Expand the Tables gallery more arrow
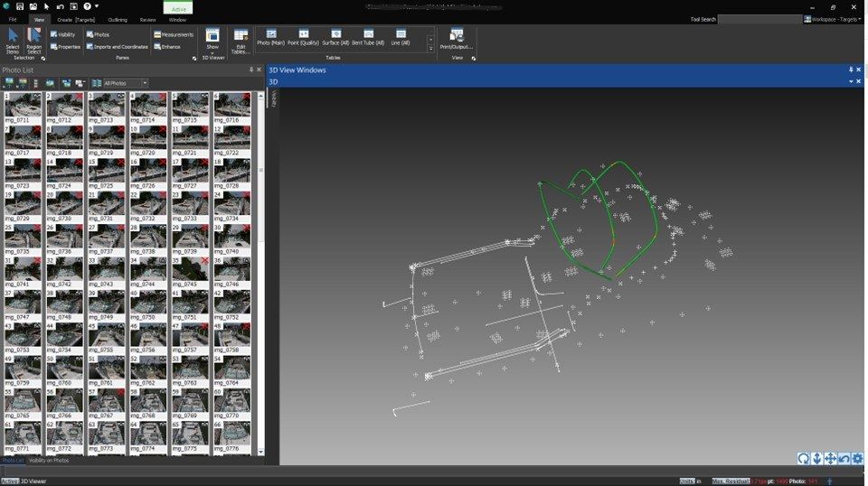The width and height of the screenshot is (868, 486). pyautogui.click(x=430, y=49)
